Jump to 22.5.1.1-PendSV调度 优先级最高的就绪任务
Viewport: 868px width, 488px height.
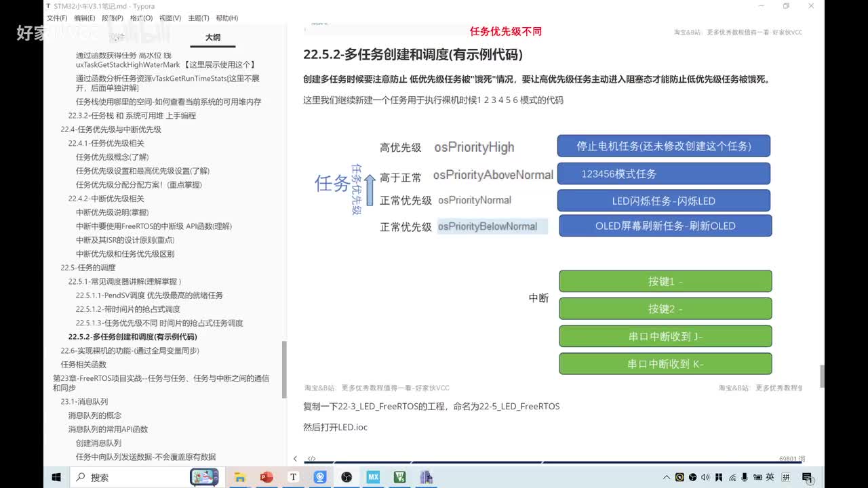(149, 296)
